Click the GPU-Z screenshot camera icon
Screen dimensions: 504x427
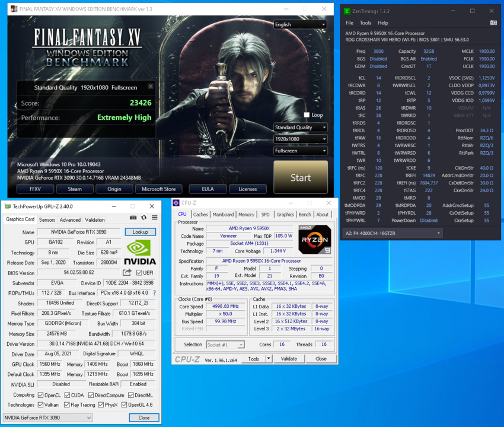133,218
